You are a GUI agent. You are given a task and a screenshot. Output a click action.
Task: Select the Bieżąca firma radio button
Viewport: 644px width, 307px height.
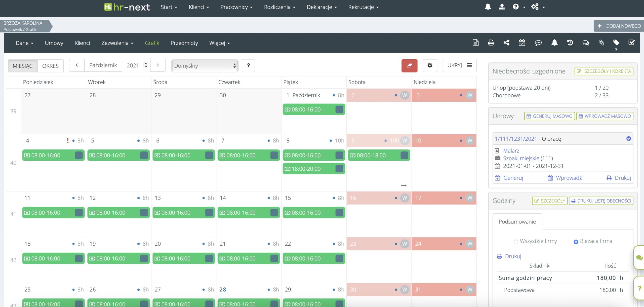click(576, 242)
